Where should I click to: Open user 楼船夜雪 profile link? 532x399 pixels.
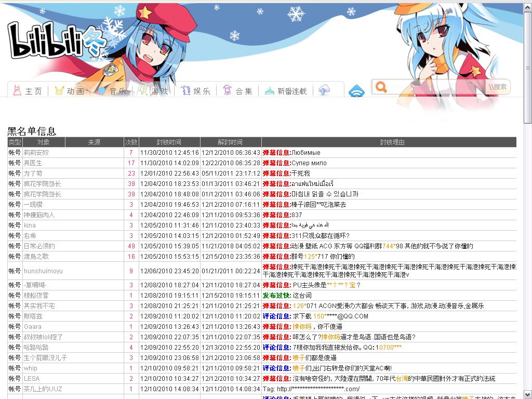pyautogui.click(x=36, y=296)
